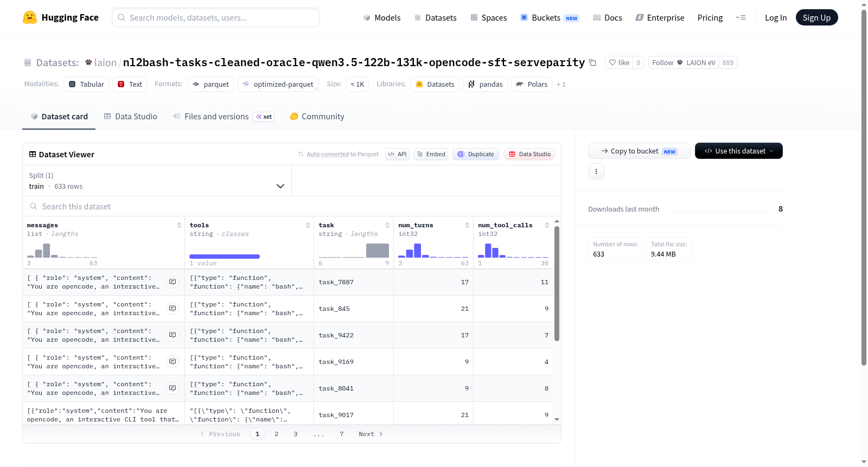The height and width of the screenshot is (467, 868).
Task: Open Docs in the top navigation
Action: pyautogui.click(x=607, y=17)
